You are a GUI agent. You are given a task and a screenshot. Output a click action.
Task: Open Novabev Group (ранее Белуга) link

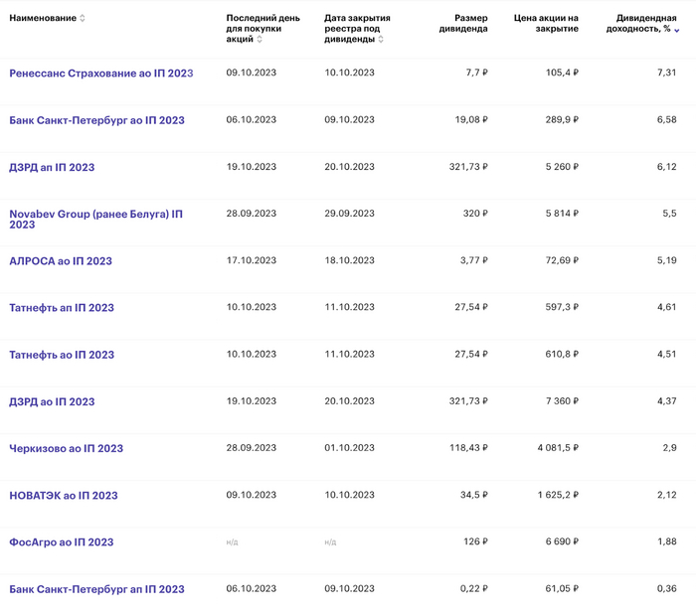pos(95,214)
